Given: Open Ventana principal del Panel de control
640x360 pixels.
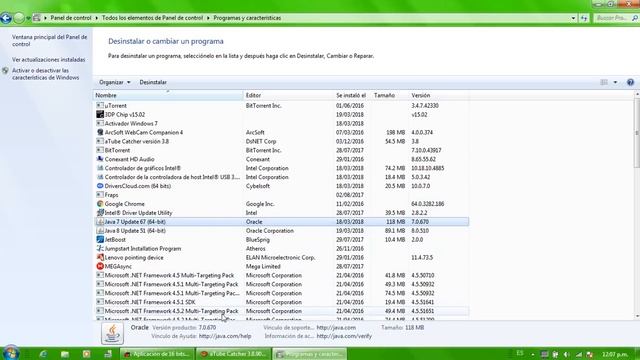Looking at the screenshot, I should tap(49, 40).
